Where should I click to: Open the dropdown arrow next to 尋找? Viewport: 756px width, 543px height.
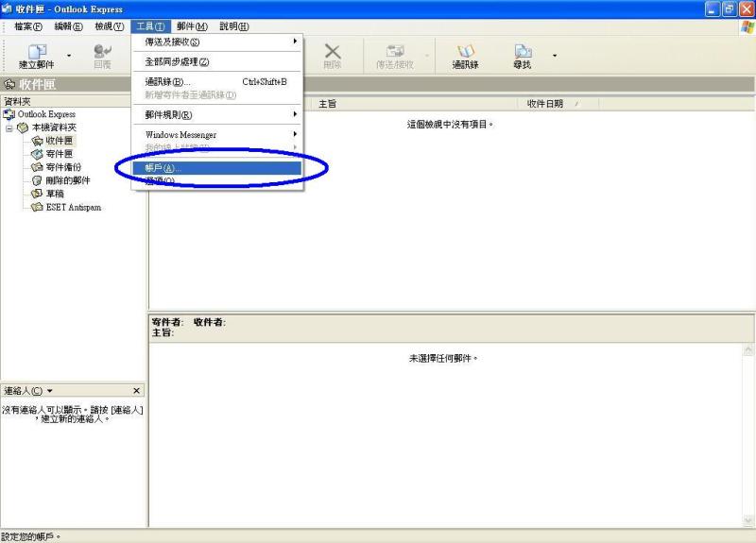pos(555,56)
